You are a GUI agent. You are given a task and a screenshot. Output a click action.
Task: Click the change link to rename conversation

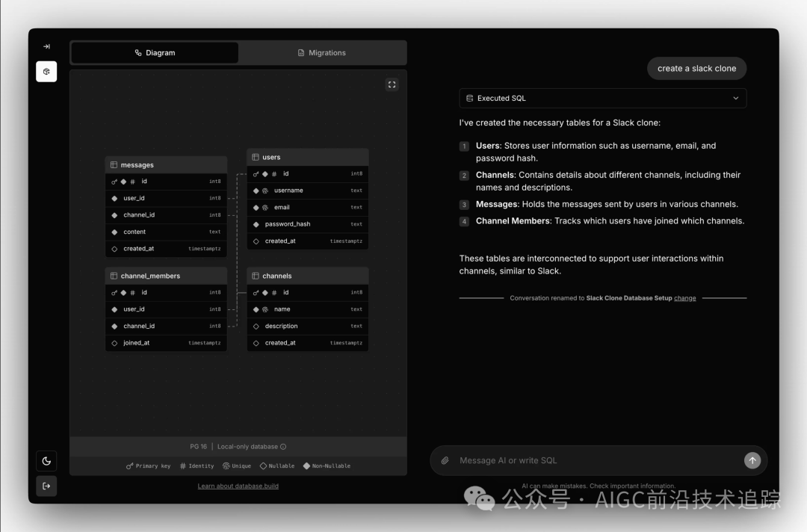click(685, 298)
